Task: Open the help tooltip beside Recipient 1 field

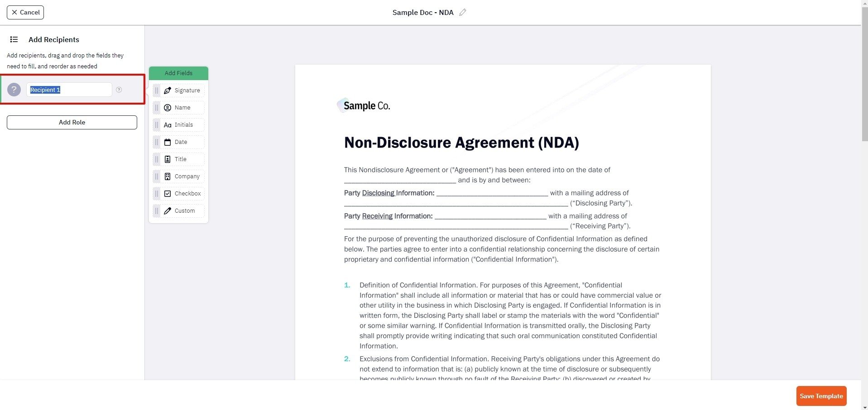Action: [x=119, y=90]
